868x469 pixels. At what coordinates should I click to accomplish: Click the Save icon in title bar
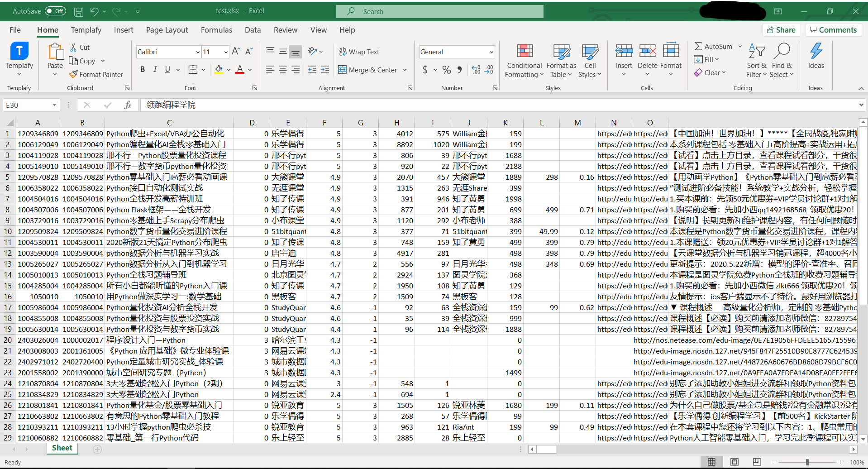coord(79,11)
